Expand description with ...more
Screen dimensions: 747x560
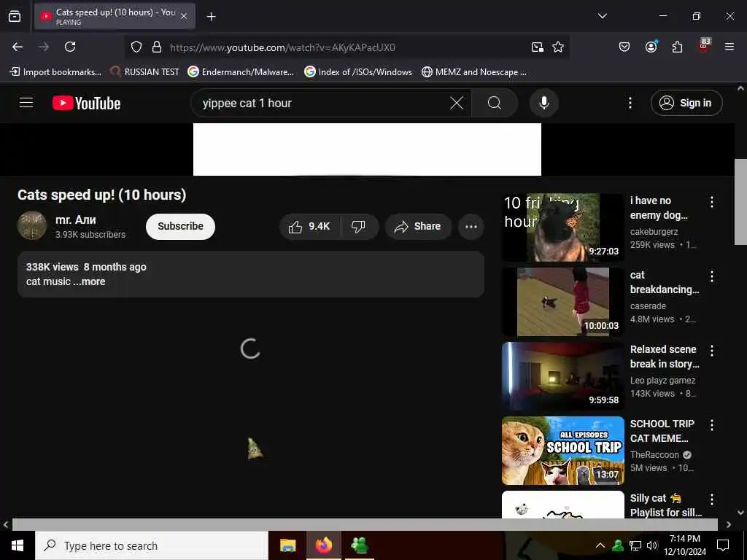89,281
